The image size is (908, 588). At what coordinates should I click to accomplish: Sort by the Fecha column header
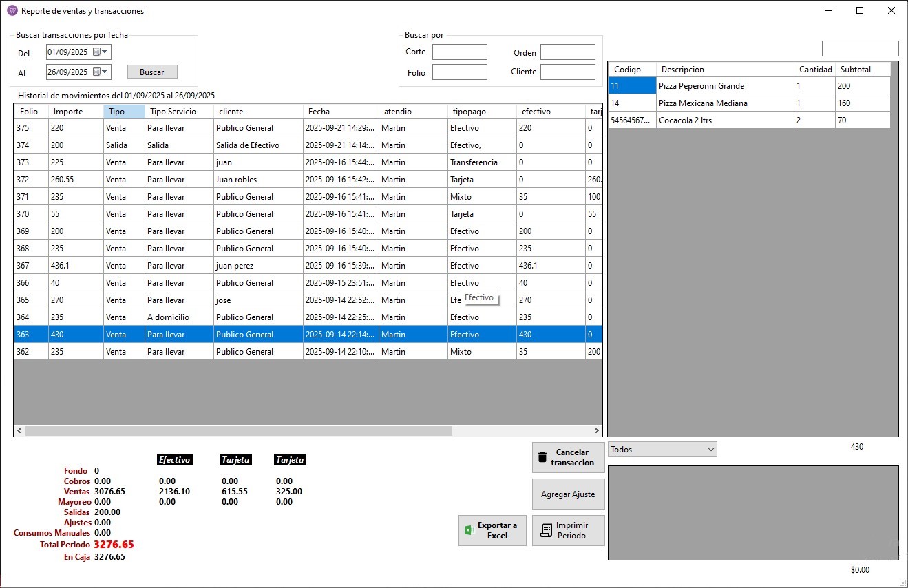pyautogui.click(x=340, y=112)
